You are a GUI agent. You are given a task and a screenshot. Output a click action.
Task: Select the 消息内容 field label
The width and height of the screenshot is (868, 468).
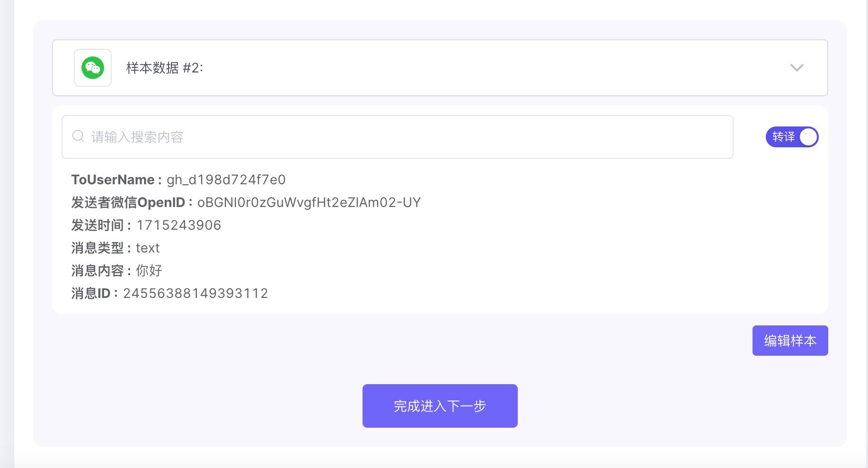(97, 270)
